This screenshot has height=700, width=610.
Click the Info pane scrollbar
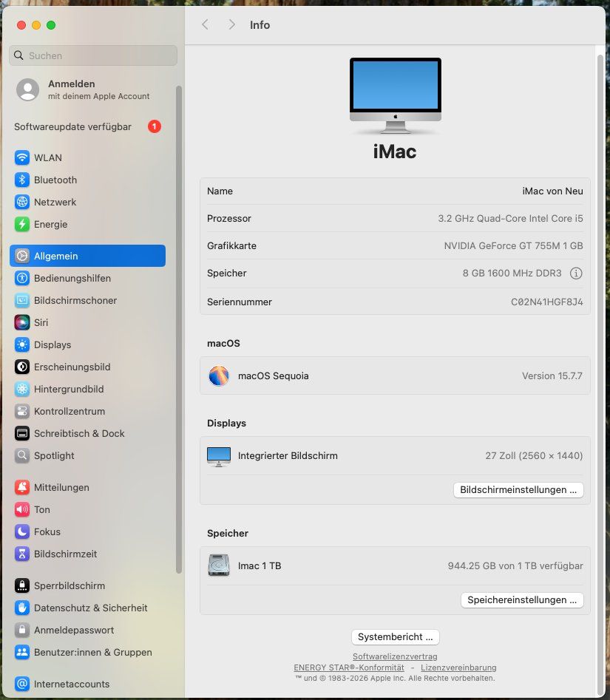click(600, 375)
